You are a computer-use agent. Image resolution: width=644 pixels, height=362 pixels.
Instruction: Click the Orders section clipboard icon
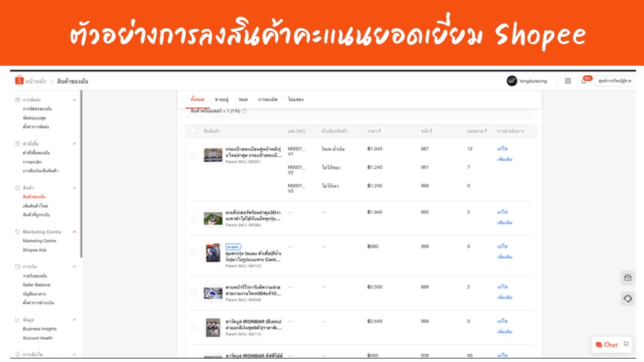17,143
